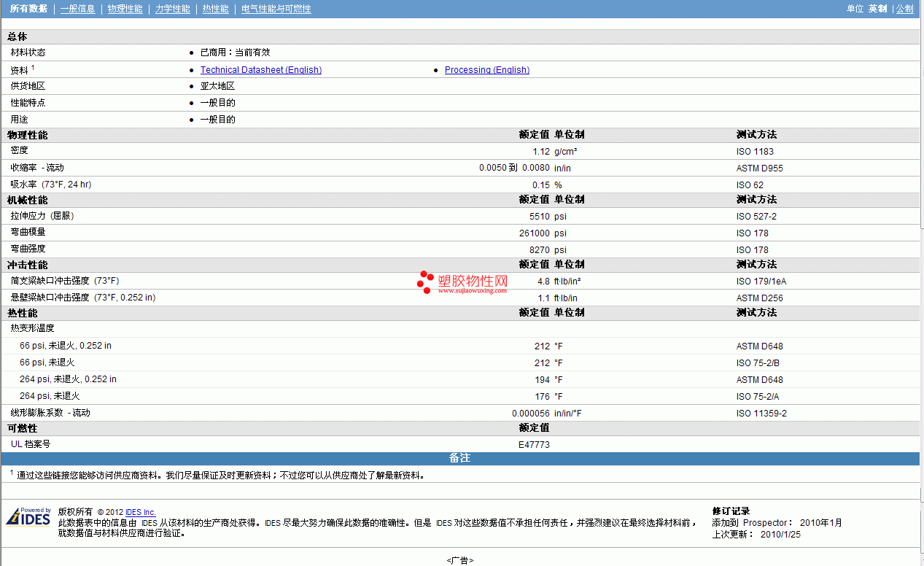The image size is (924, 566).
Task: Select the 材料状态 row label
Action: (28, 53)
